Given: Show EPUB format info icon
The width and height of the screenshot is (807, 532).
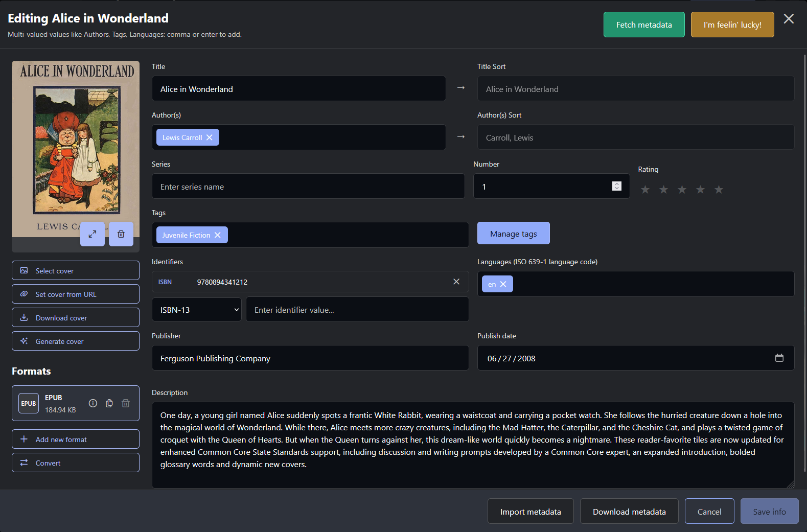Looking at the screenshot, I should pos(93,403).
